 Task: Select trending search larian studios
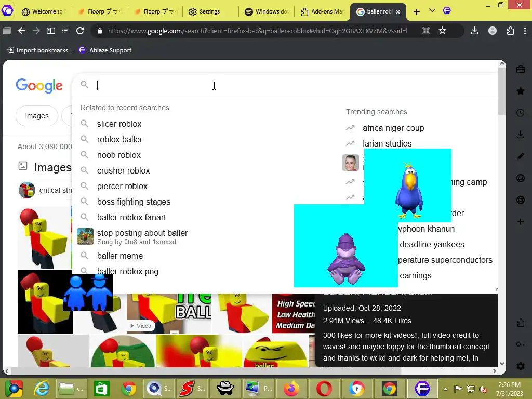tap(387, 144)
